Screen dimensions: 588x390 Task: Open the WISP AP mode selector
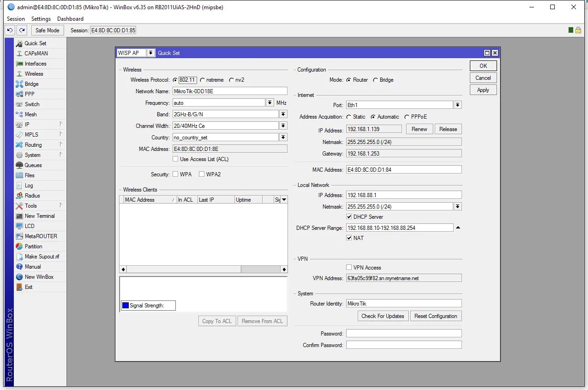(x=151, y=53)
